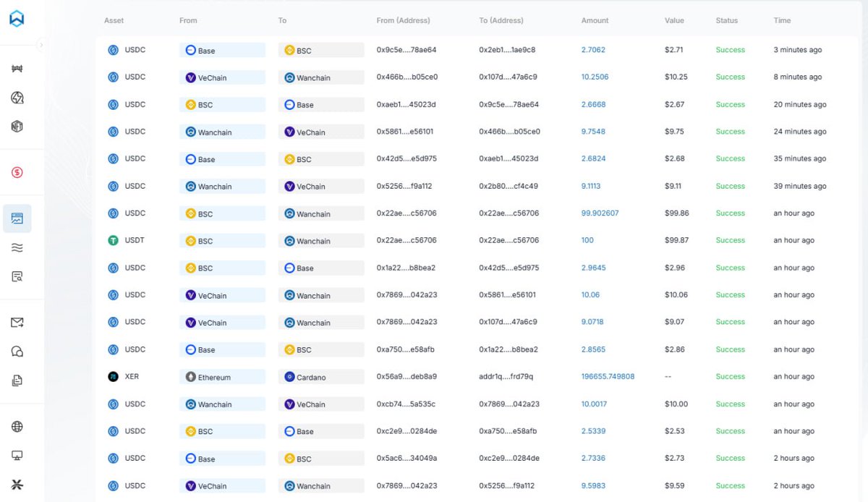Open the globe language sidebar icon
The width and height of the screenshot is (868, 502).
[17, 427]
